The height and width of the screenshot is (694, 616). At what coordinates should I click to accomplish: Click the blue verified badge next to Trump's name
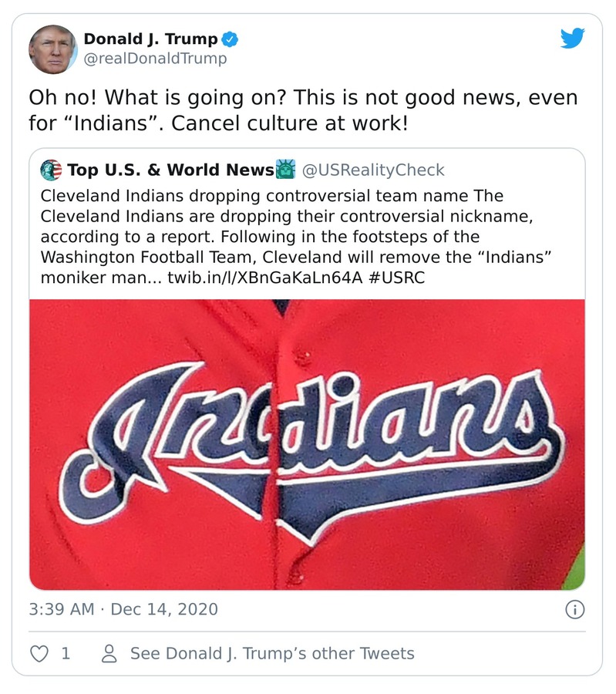click(229, 38)
